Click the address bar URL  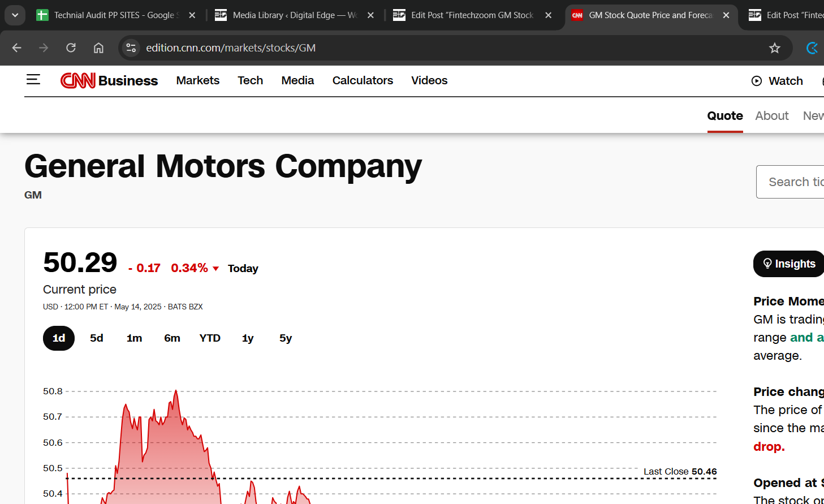231,48
